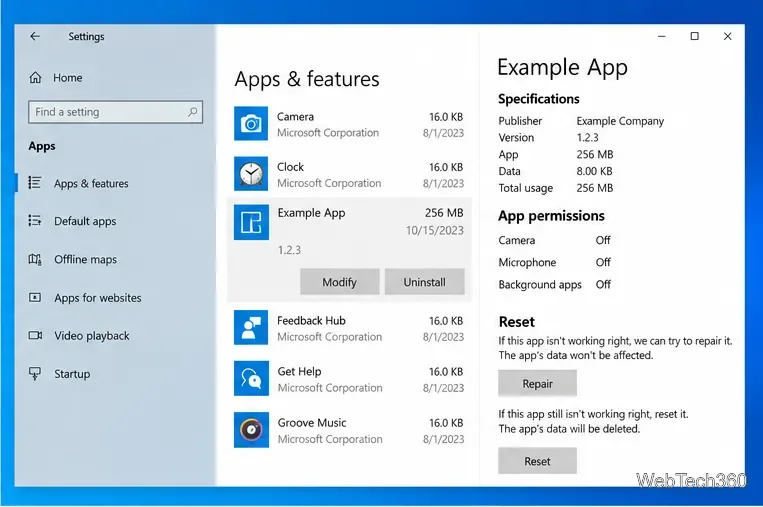Click the Reset button
The width and height of the screenshot is (763, 507).
click(x=537, y=461)
